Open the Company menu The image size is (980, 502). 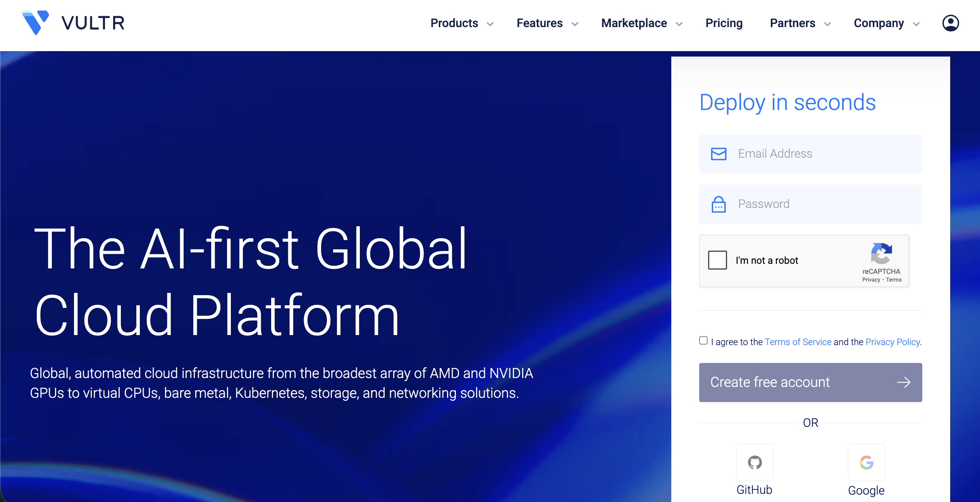[x=879, y=23]
